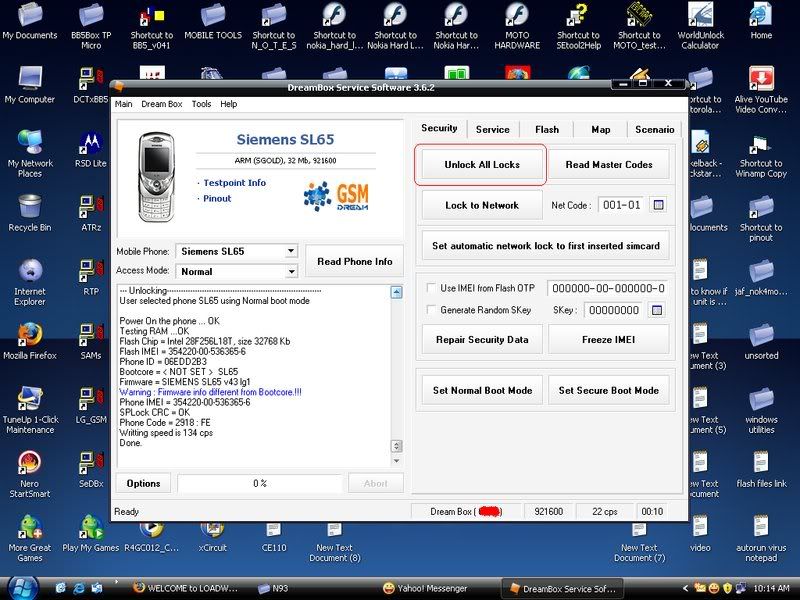Open My Documents desktop icon
800x600 pixels.
(x=30, y=21)
